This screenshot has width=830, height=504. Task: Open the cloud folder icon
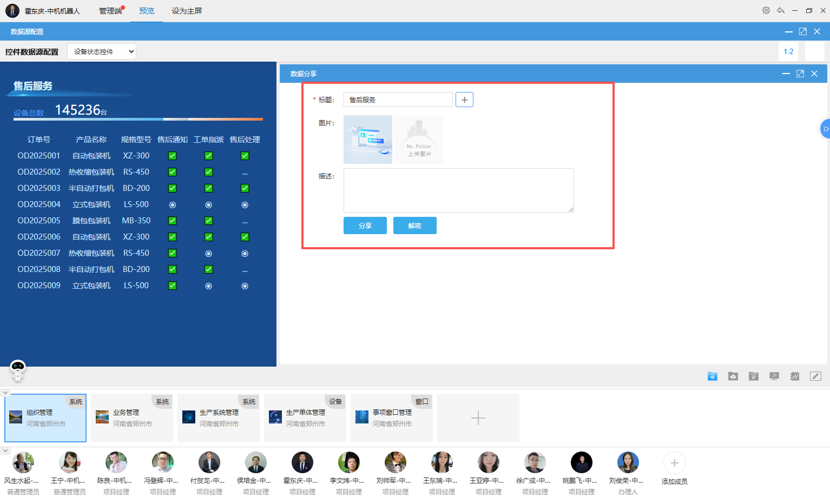point(733,376)
